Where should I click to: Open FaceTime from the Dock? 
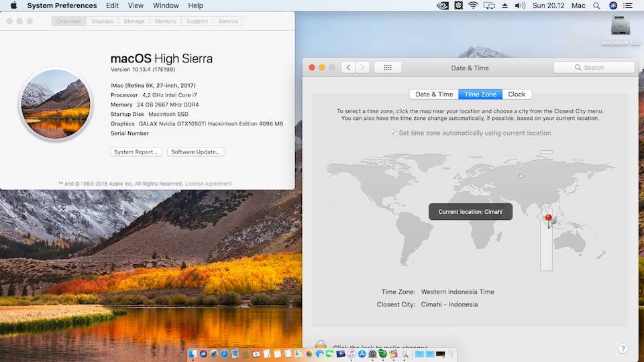330,353
